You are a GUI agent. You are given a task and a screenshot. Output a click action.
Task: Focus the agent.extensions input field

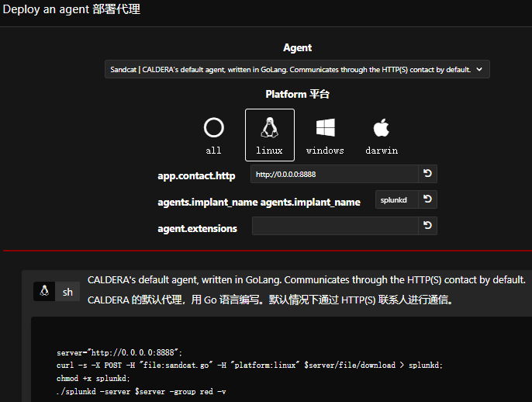(335, 226)
